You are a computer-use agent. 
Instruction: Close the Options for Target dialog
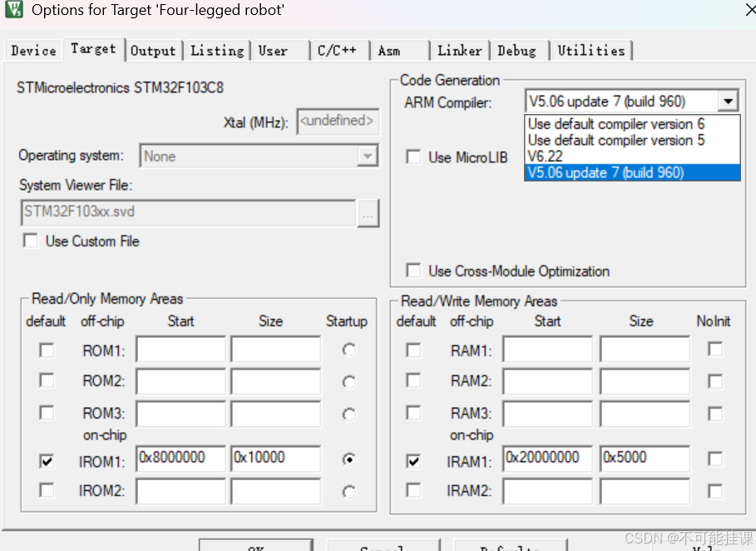749,9
